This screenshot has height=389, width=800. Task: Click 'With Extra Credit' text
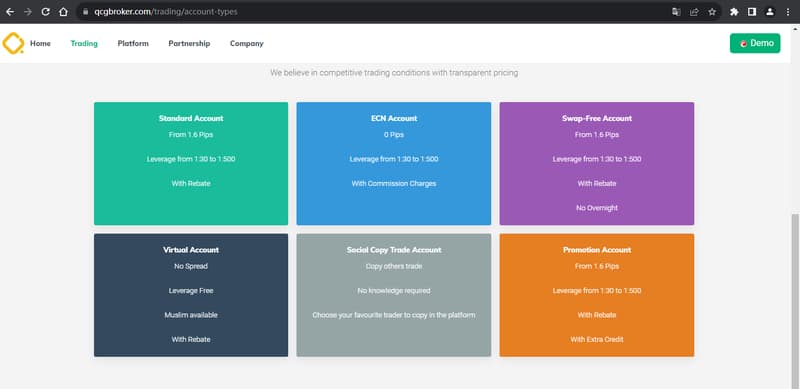[x=597, y=339]
